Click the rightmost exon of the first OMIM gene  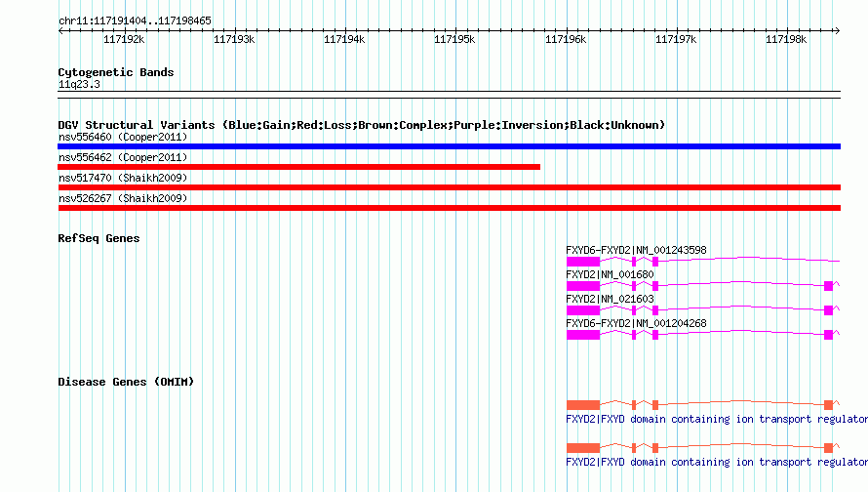pyautogui.click(x=828, y=405)
